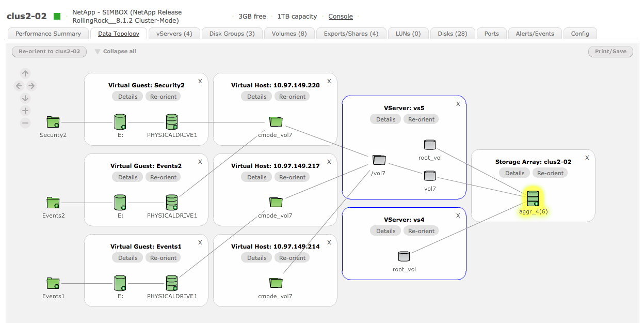This screenshot has height=323, width=644.
Task: Click the /vol7 share folder icon
Action: (x=379, y=160)
